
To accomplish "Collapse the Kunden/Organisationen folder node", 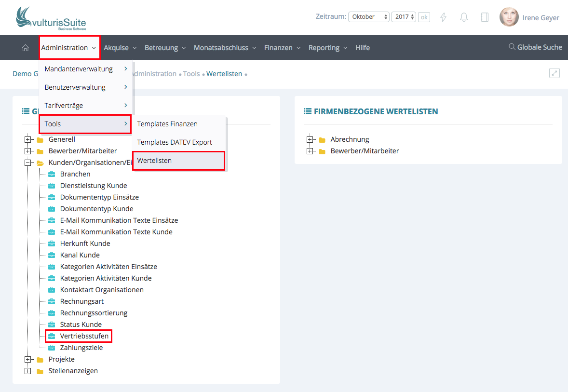I will [x=28, y=163].
